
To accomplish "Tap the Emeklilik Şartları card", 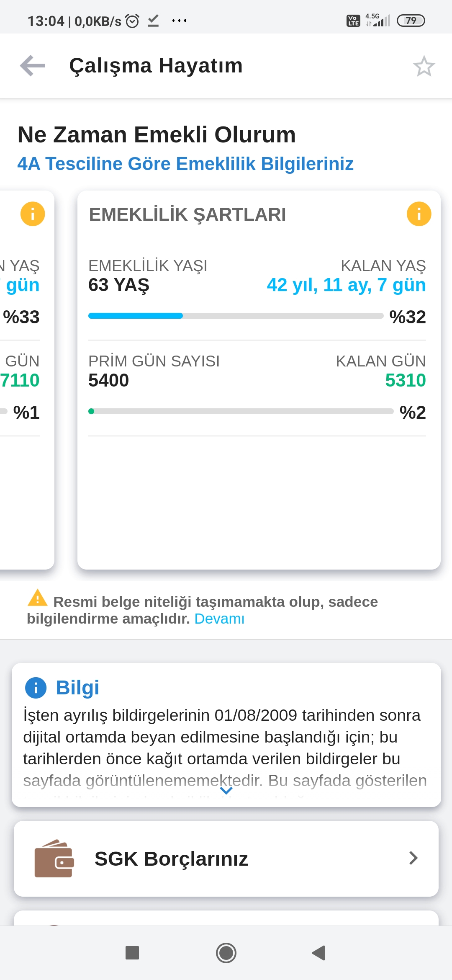I will 259,380.
